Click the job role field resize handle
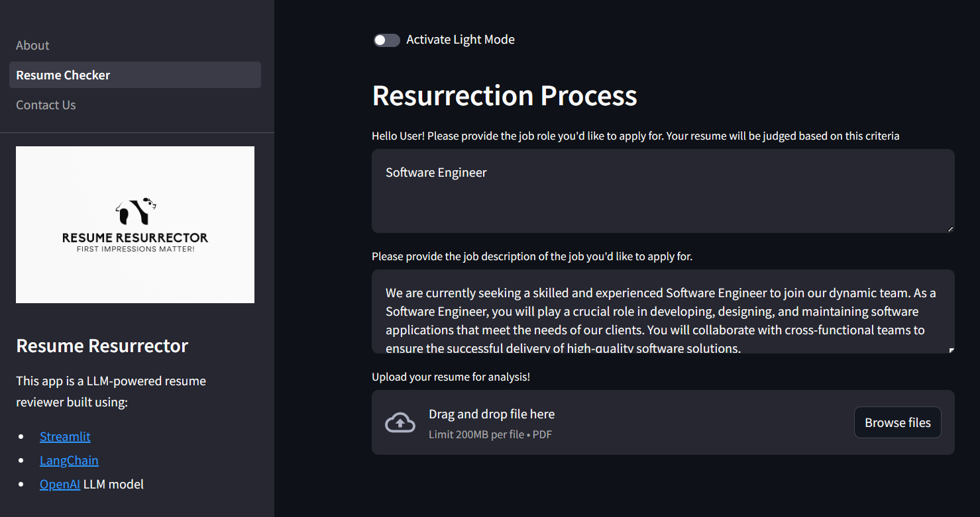Image resolution: width=980 pixels, height=517 pixels. [x=950, y=228]
